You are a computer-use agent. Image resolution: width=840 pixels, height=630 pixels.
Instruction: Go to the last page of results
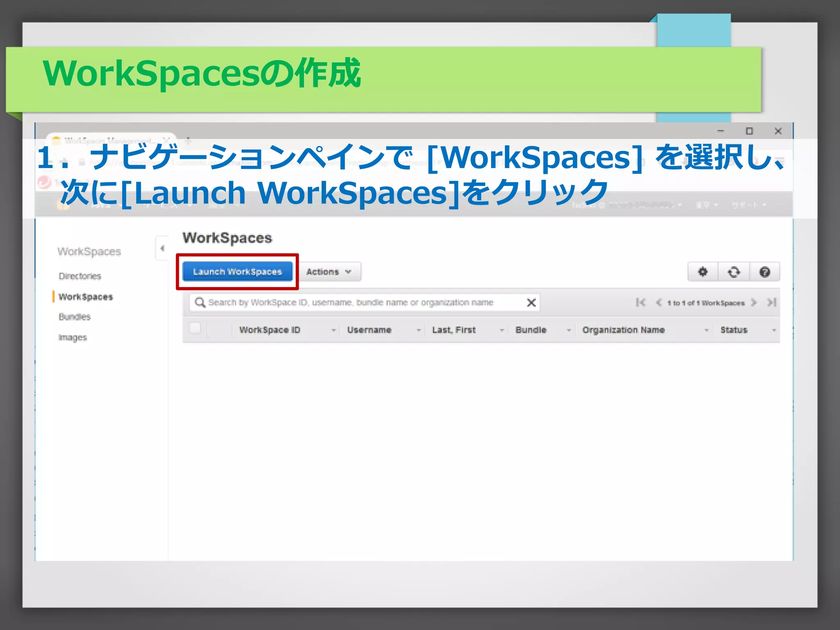click(x=772, y=303)
